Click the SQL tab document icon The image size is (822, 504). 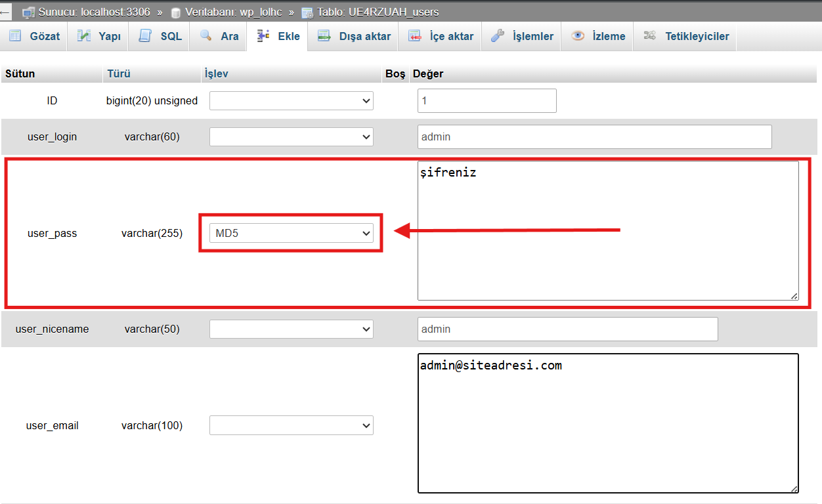pos(145,36)
